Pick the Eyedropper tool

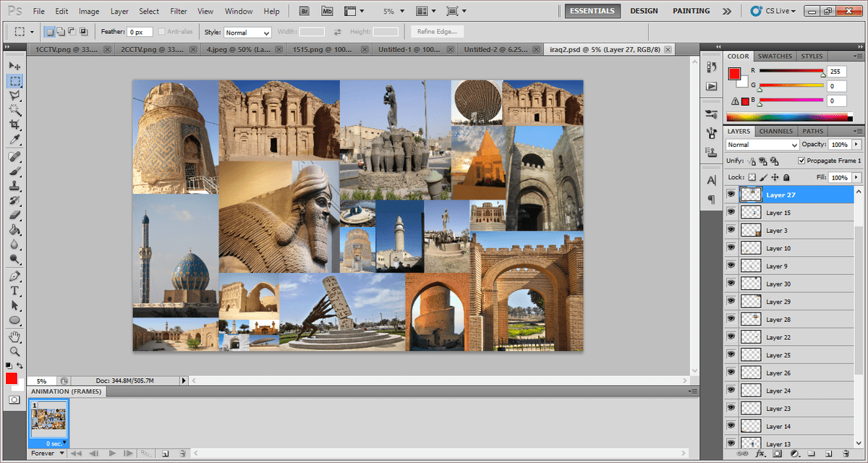[x=14, y=140]
